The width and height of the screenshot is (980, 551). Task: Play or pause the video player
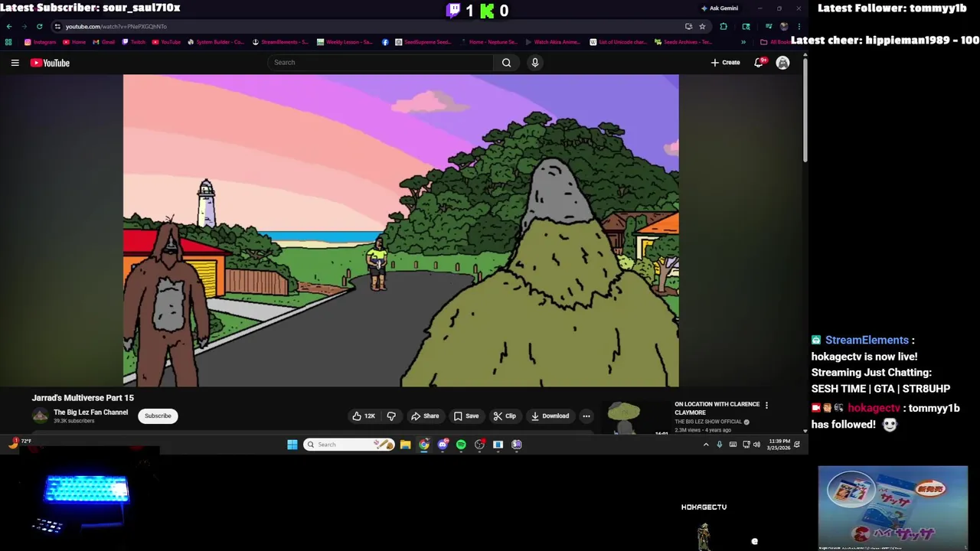click(400, 230)
